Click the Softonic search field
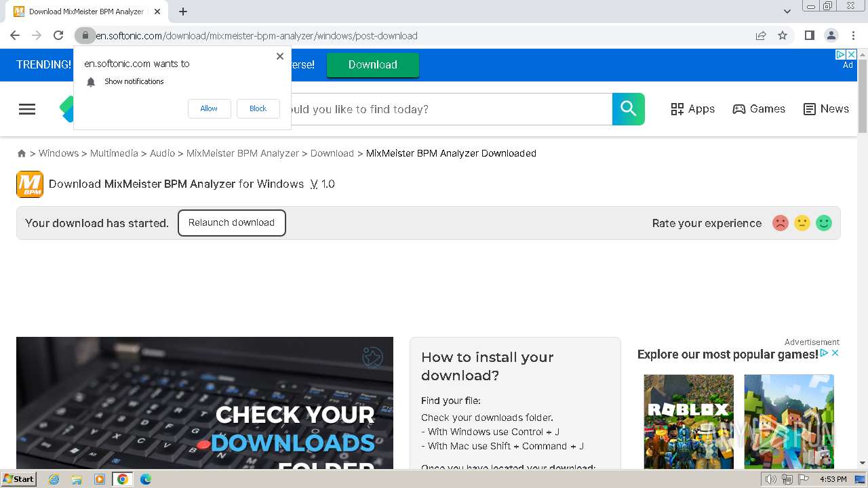The image size is (868, 488). pyautogui.click(x=451, y=109)
